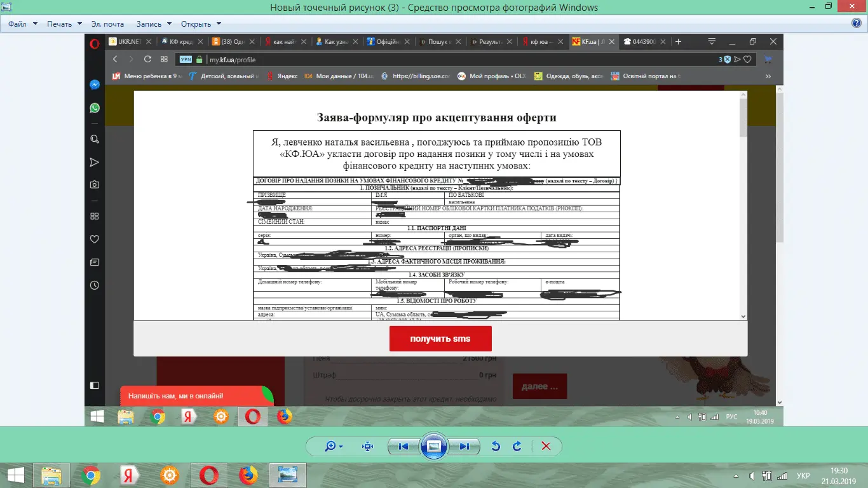Open the Photo Viewer help icon

point(856,24)
